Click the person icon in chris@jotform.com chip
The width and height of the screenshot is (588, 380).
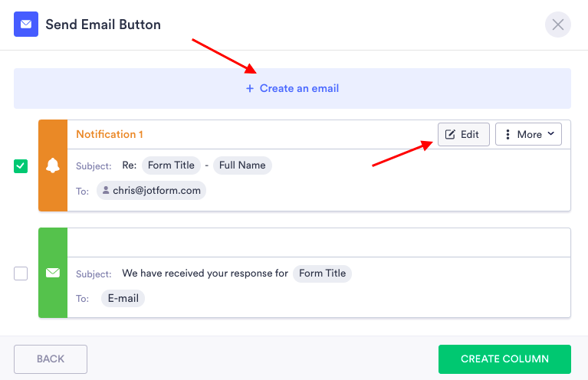106,190
